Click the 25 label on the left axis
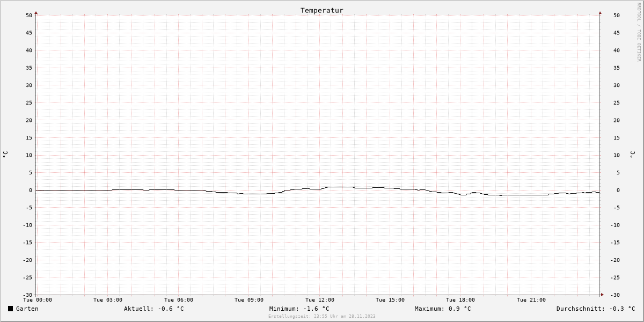 (x=29, y=103)
